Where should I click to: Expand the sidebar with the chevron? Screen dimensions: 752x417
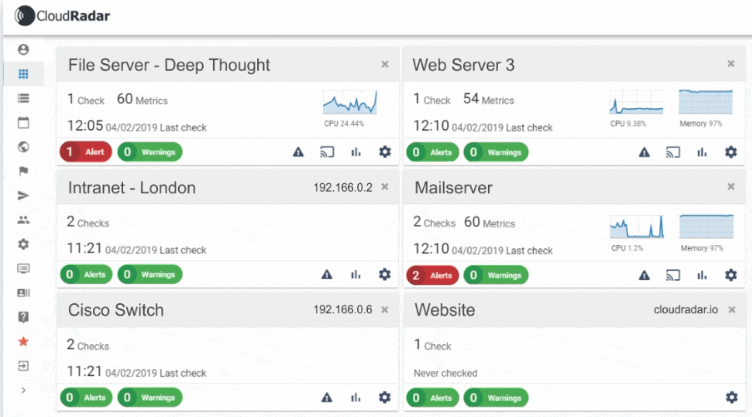click(x=23, y=391)
